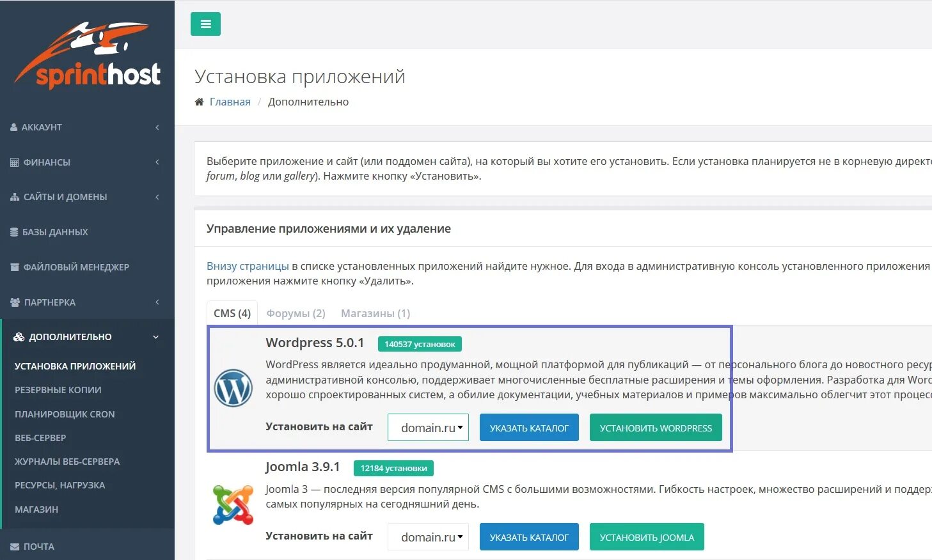
Task: Open the WordPress domain.ru site dropdown
Action: (428, 428)
